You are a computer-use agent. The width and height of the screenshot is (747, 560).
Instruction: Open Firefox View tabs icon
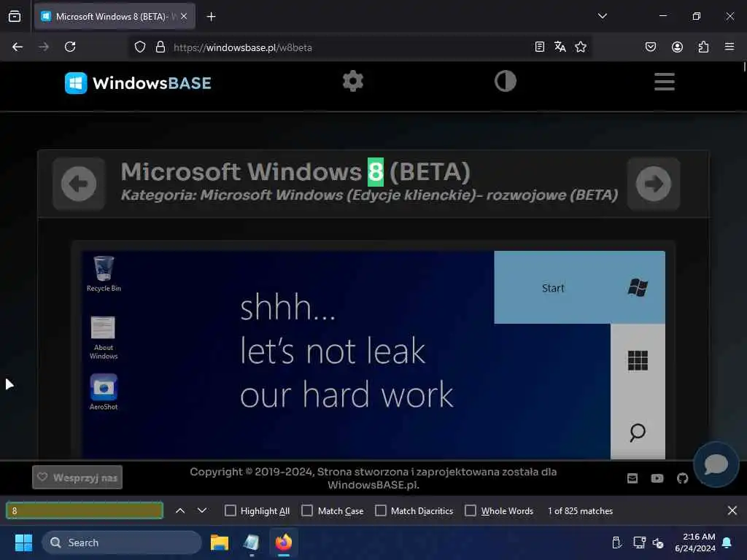(x=15, y=16)
